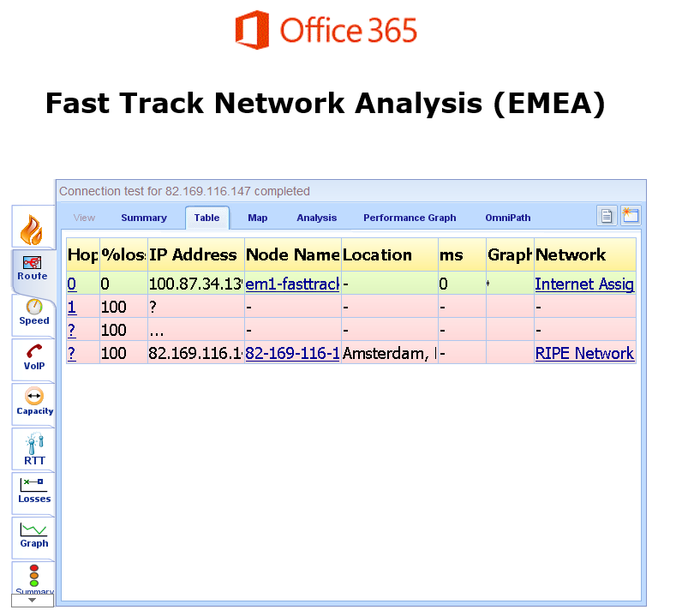Open the OmniPath tab
694x616 pixels.
coord(507,218)
